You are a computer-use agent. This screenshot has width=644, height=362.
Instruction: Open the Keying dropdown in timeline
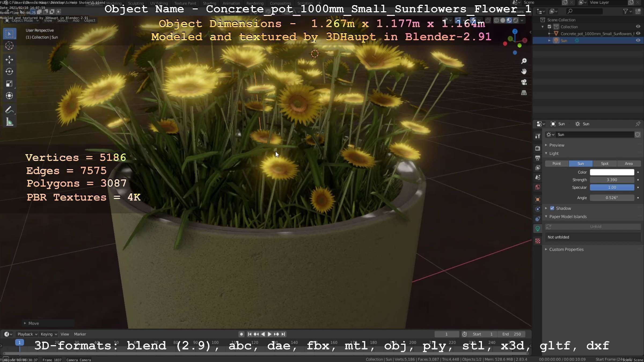(49, 334)
